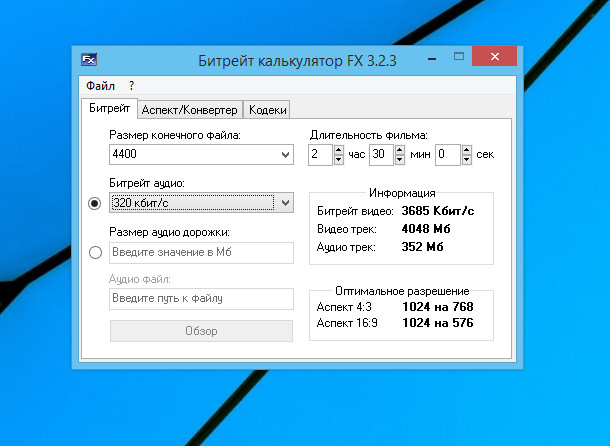Screen dimensions: 610x446
Task: Click the Битрейт видео: label
Action: click(x=355, y=211)
